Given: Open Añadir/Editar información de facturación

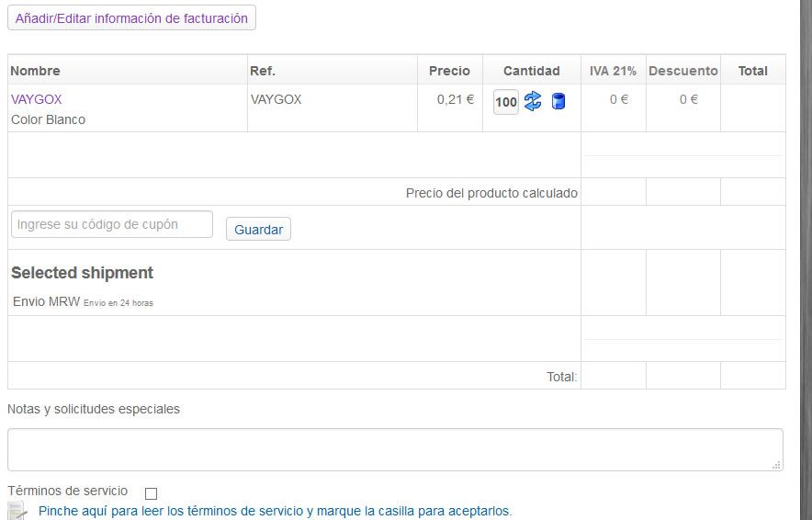Looking at the screenshot, I should pyautogui.click(x=131, y=18).
